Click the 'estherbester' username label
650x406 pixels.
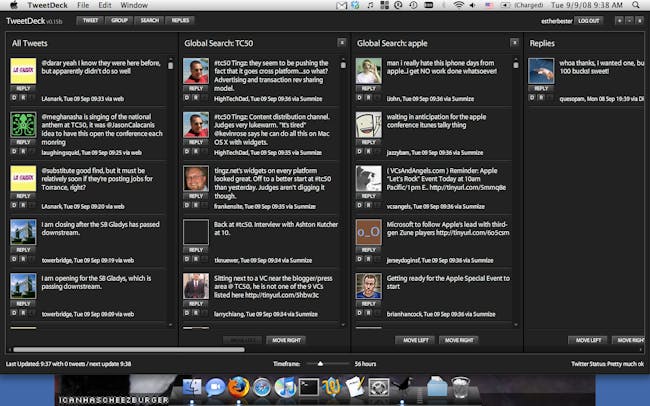point(556,21)
